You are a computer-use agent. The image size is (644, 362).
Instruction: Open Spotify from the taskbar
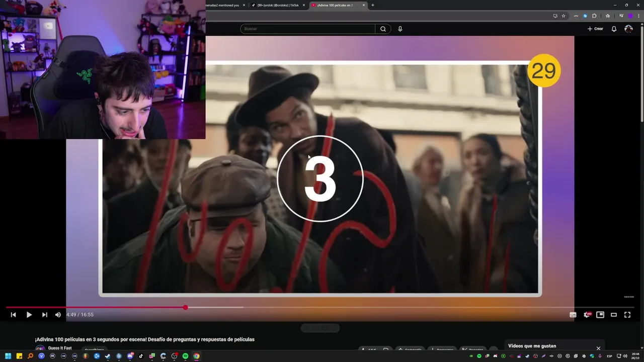(185, 356)
